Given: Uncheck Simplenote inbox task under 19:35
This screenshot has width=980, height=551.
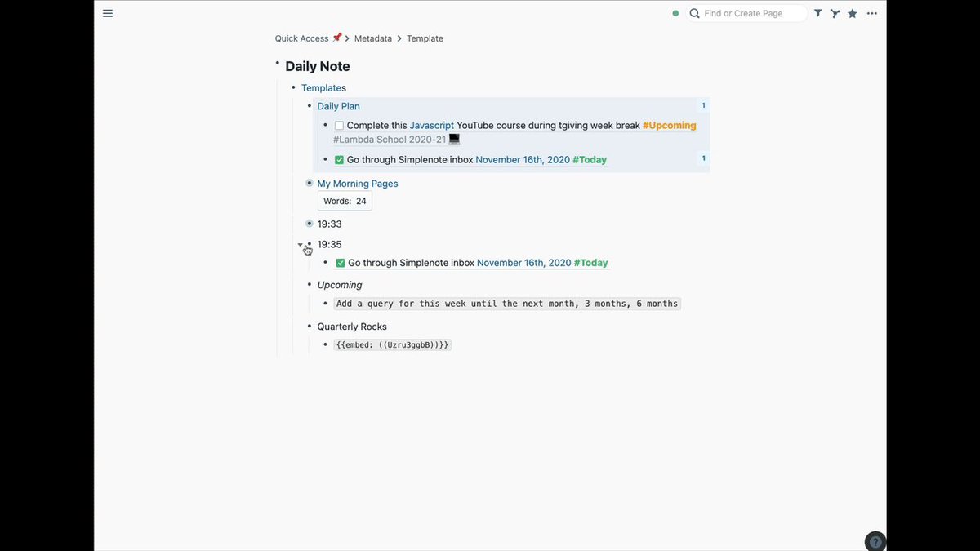Looking at the screenshot, I should (x=341, y=263).
